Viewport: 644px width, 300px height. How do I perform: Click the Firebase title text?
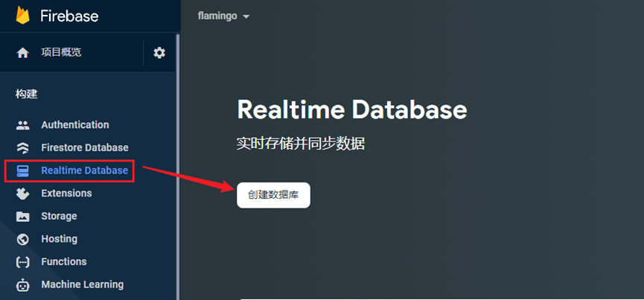(x=69, y=16)
